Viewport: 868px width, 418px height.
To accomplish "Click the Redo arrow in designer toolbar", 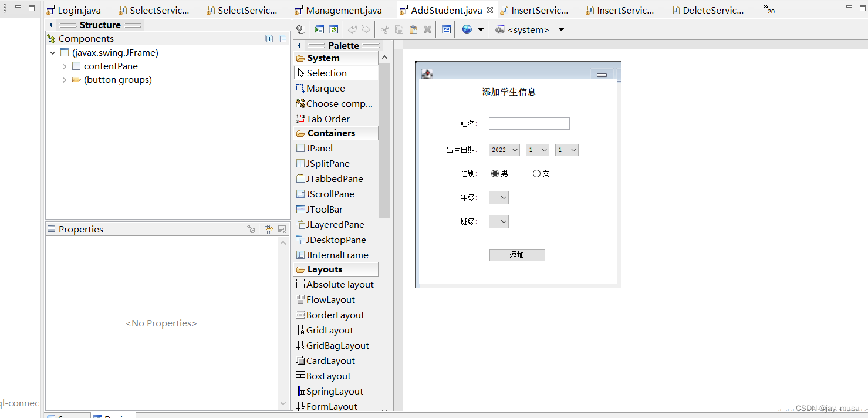I will tap(366, 29).
